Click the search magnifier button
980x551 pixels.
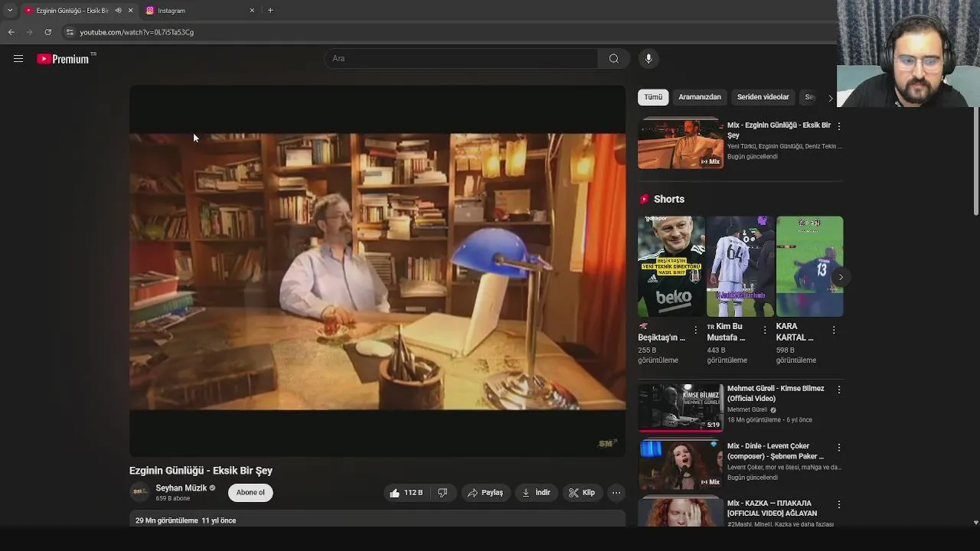coord(613,59)
